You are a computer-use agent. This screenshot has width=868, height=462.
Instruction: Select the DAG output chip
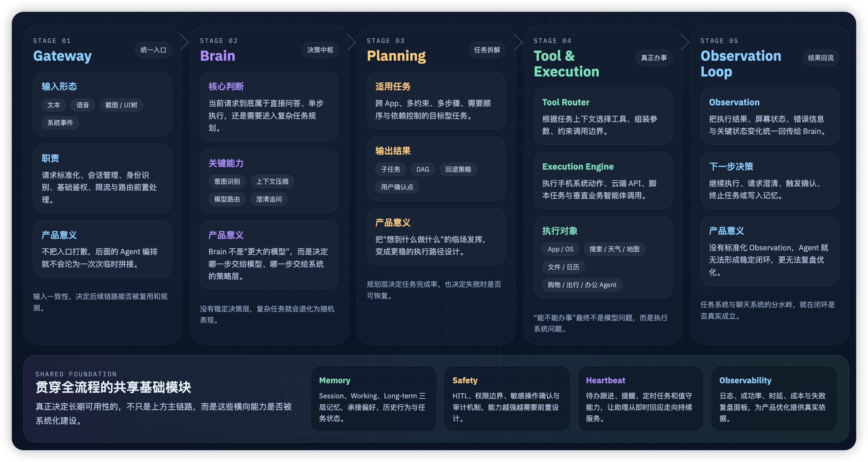pyautogui.click(x=423, y=169)
